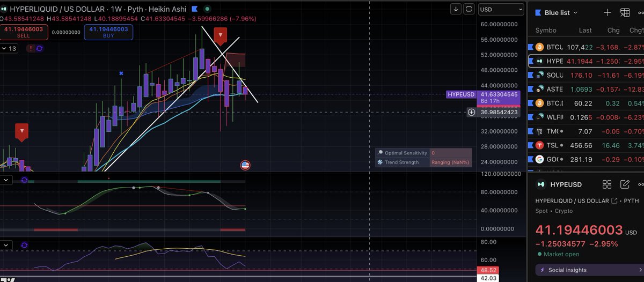Click the HYPEUSD price label on scale

[x=461, y=94]
